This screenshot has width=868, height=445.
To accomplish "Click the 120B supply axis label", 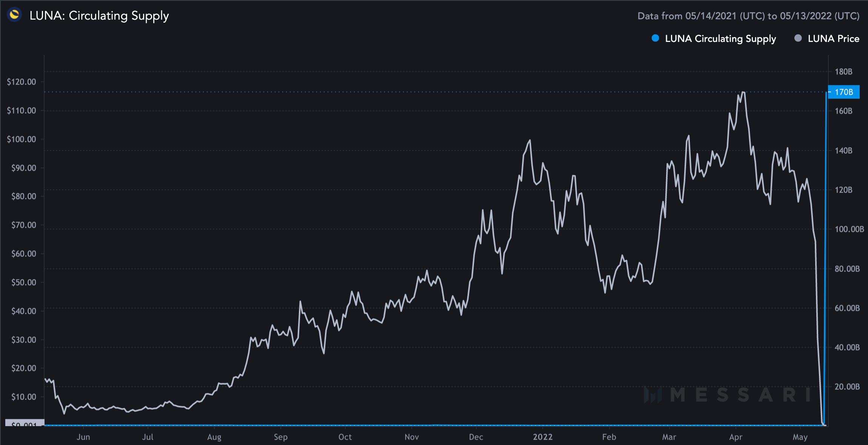I will (x=843, y=190).
